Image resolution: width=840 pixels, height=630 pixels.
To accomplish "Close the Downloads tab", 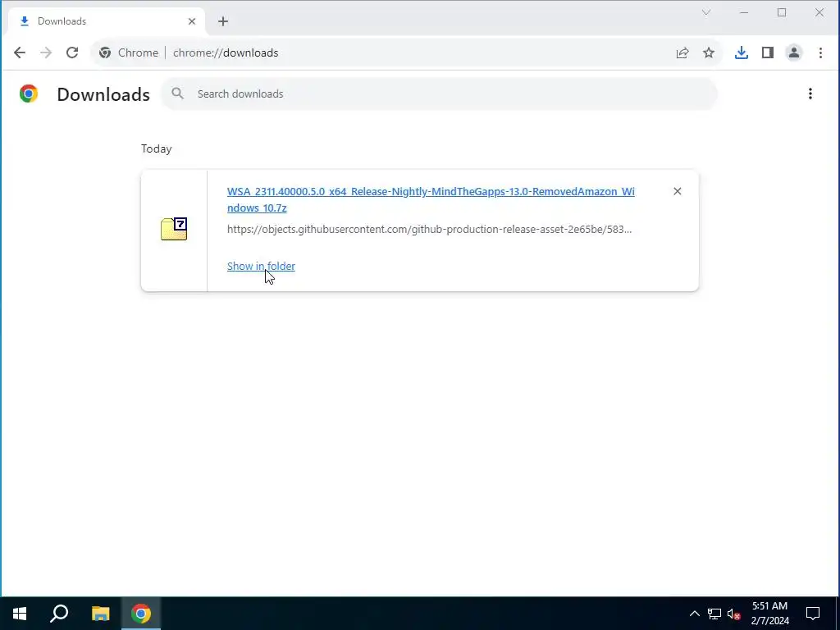I will pyautogui.click(x=192, y=21).
